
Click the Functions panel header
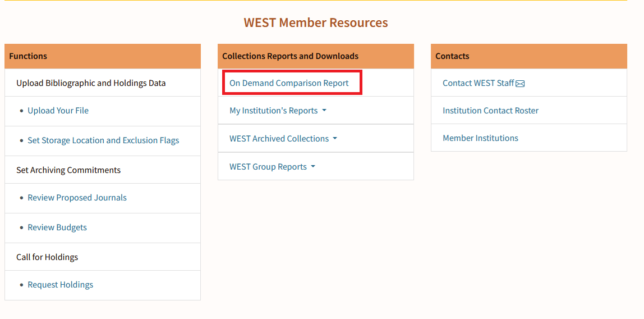tap(103, 56)
